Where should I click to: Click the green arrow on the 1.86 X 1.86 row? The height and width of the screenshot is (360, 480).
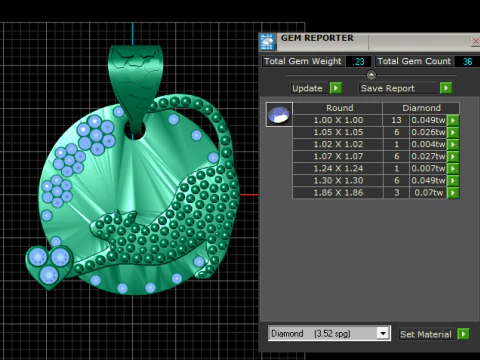pos(453,193)
